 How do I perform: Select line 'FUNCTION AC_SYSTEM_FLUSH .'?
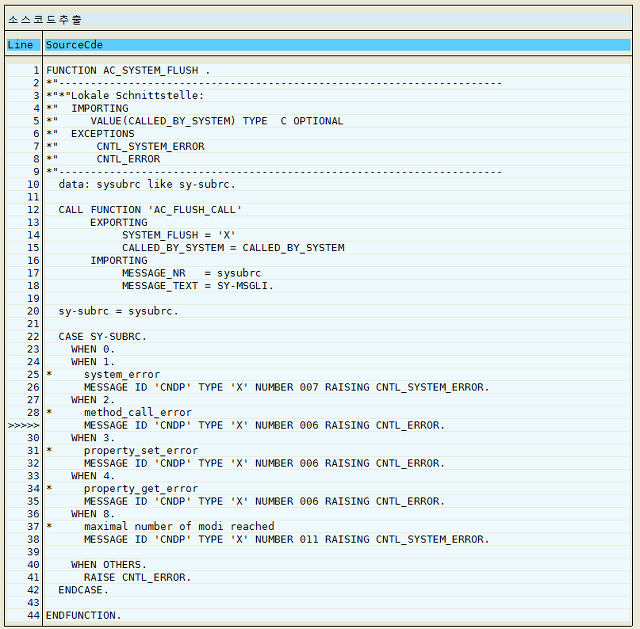(128, 71)
